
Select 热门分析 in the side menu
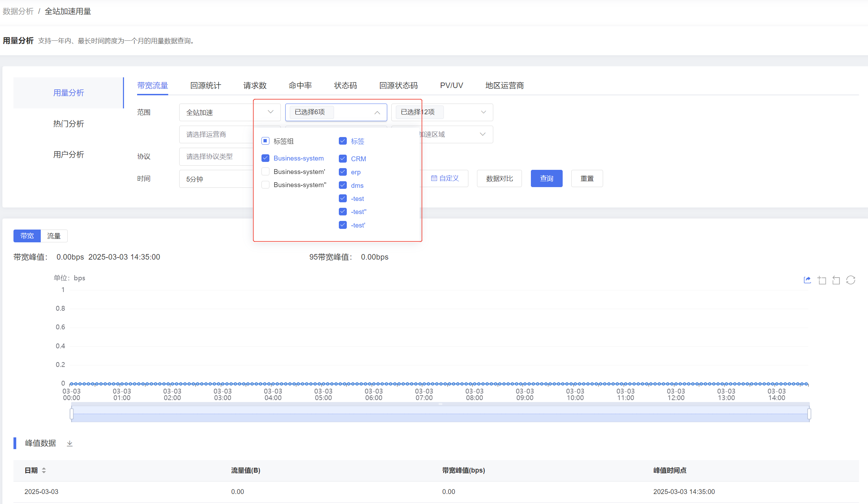[68, 124]
